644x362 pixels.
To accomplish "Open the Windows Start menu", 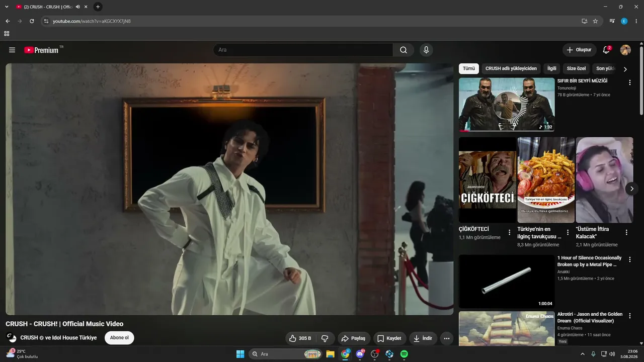I will click(x=240, y=354).
